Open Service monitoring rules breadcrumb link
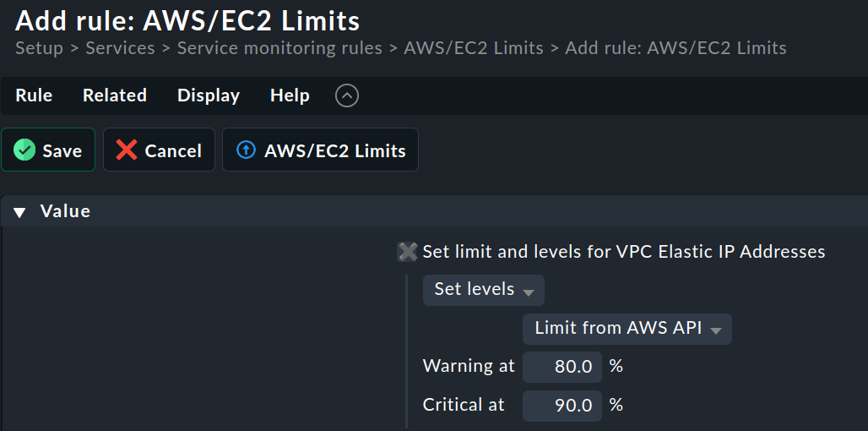Screen dimensions: 868x431 [279, 48]
